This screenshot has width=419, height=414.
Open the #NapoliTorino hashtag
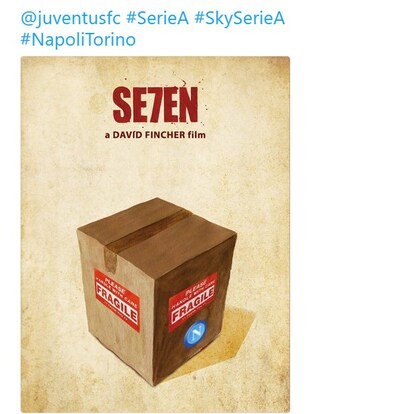(78, 40)
